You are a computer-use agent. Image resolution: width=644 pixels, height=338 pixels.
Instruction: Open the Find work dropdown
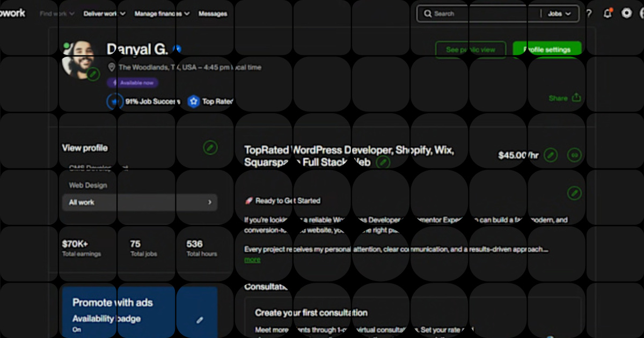pyautogui.click(x=56, y=14)
